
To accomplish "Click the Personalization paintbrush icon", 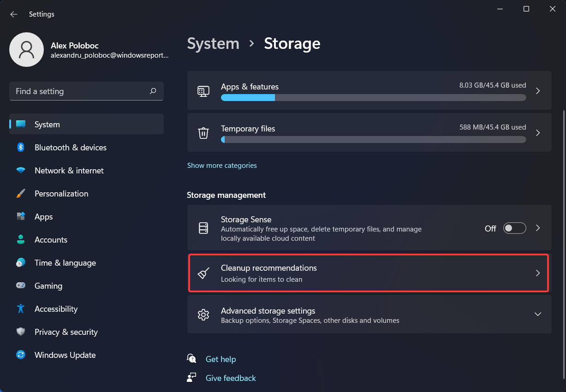I will click(21, 194).
